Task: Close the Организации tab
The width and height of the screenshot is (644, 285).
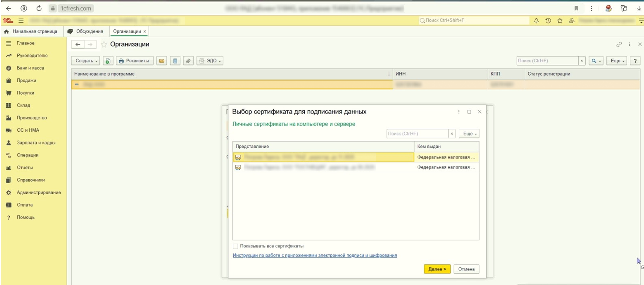Action: tap(145, 32)
